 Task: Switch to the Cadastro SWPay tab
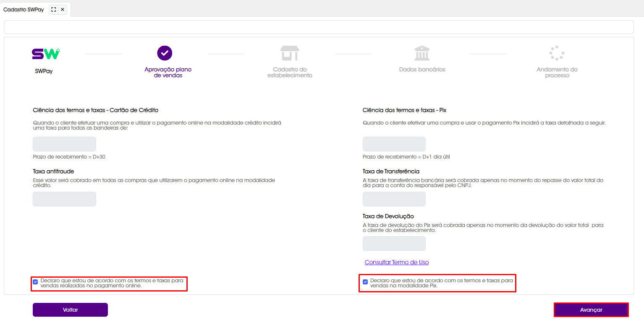tap(24, 9)
